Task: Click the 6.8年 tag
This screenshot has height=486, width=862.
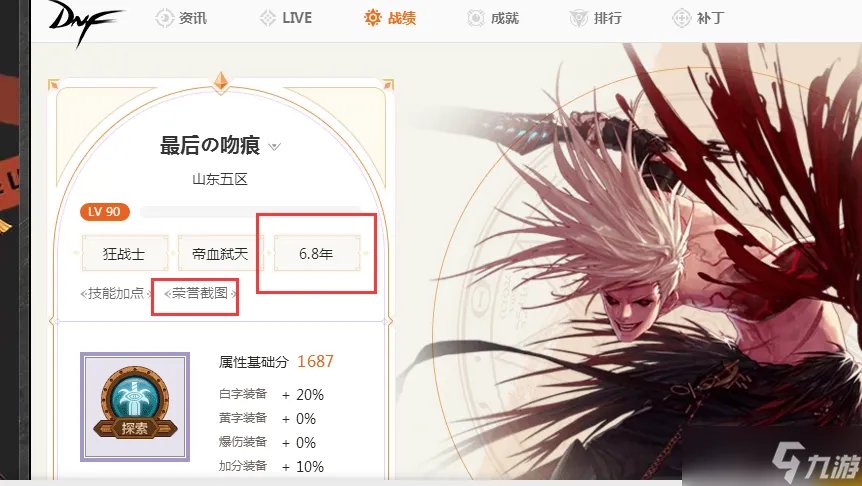Action: pos(317,253)
